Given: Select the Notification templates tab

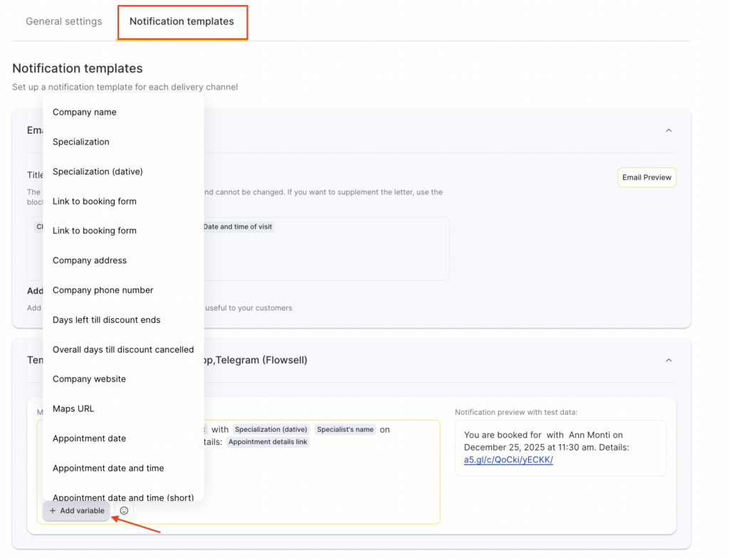Looking at the screenshot, I should (x=182, y=21).
